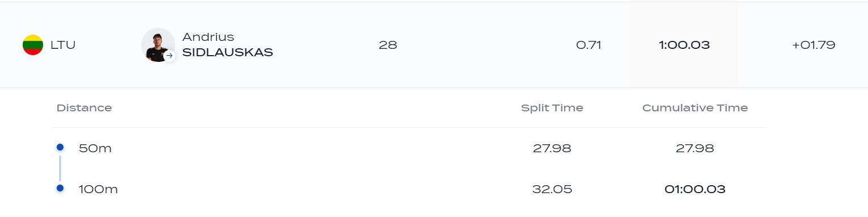The width and height of the screenshot is (868, 217).
Task: Select the 100m timeline marker dot
Action: click(x=60, y=188)
